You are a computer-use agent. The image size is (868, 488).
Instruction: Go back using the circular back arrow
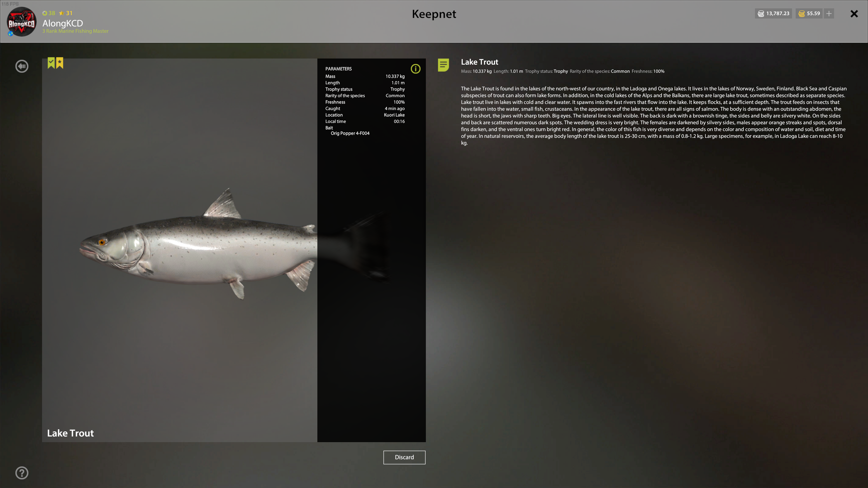pos(22,66)
